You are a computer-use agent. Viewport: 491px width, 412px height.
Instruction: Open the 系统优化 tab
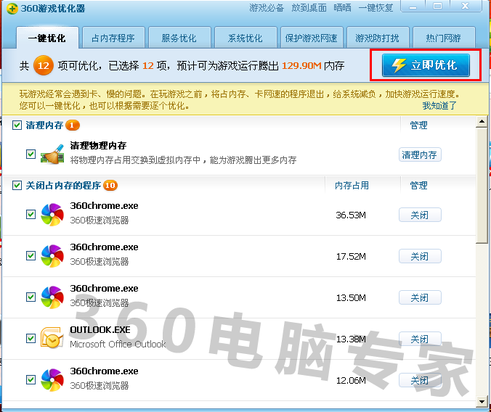tap(246, 38)
